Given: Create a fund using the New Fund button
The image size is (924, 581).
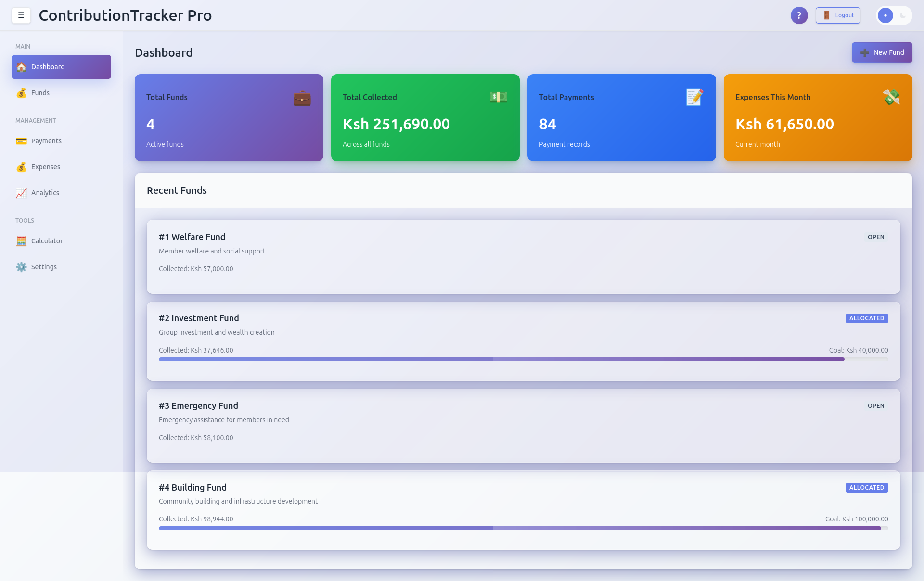Looking at the screenshot, I should [882, 52].
